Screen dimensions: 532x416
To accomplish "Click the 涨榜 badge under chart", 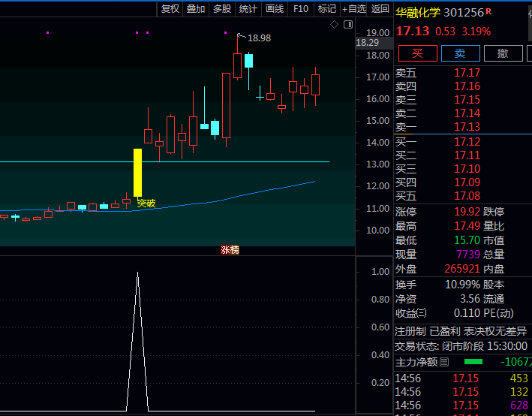I will tap(230, 250).
